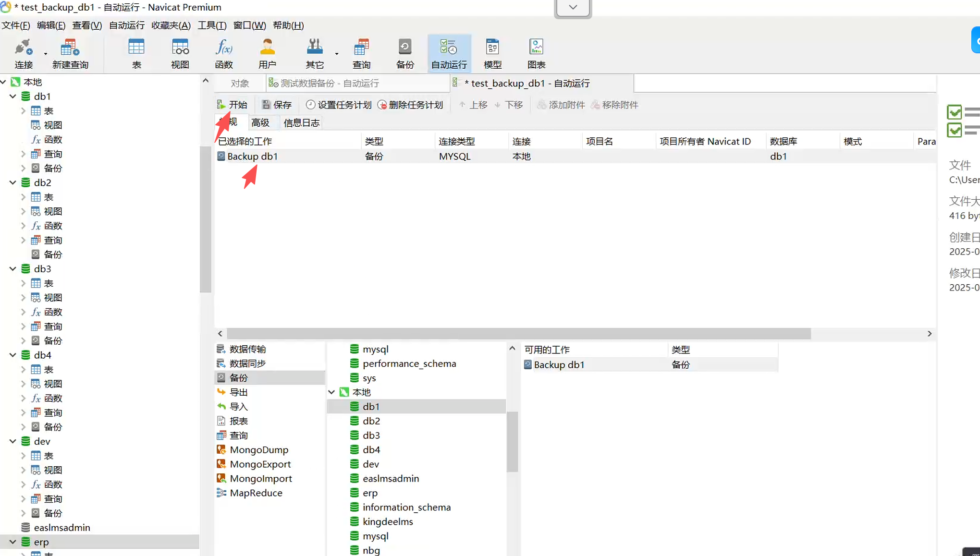Click the database list vertical scrollbar

coord(512,442)
